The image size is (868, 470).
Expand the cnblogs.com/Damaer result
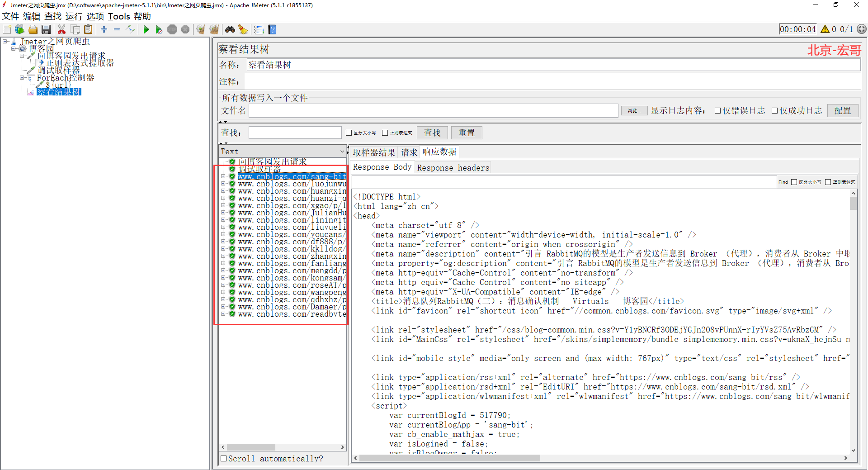pyautogui.click(x=223, y=307)
